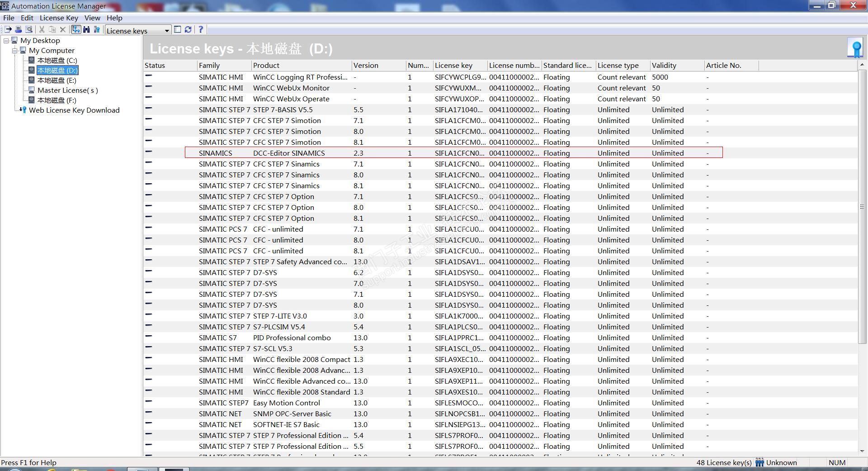The width and height of the screenshot is (868, 471).
Task: Select 本地磁盘 (C:) in the tree
Action: (57, 60)
